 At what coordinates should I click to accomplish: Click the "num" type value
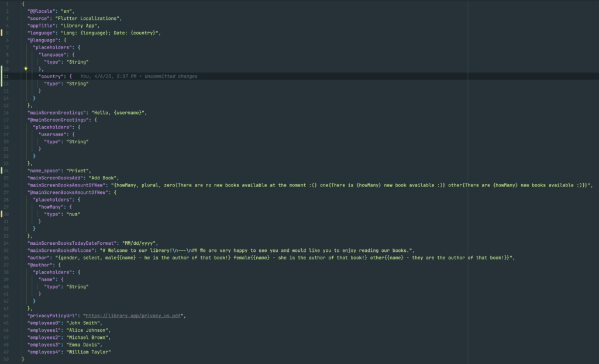[x=73, y=214]
